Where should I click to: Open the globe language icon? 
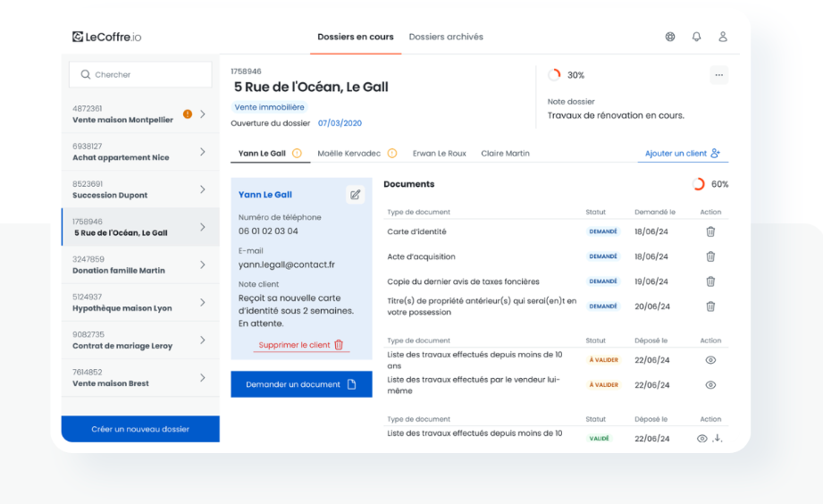tap(670, 37)
